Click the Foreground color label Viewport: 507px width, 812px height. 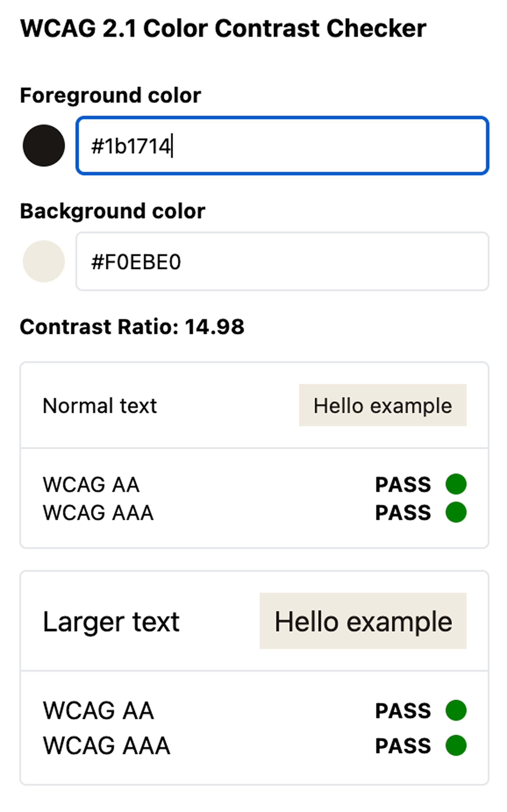coord(110,96)
